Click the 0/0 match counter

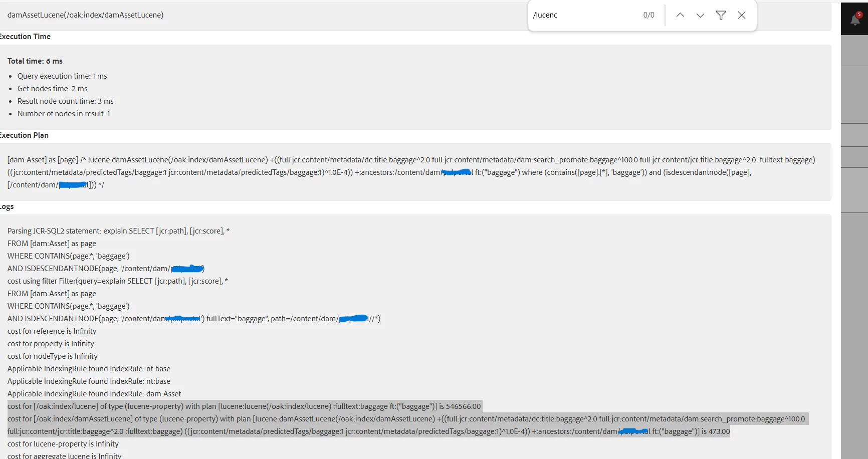point(648,15)
